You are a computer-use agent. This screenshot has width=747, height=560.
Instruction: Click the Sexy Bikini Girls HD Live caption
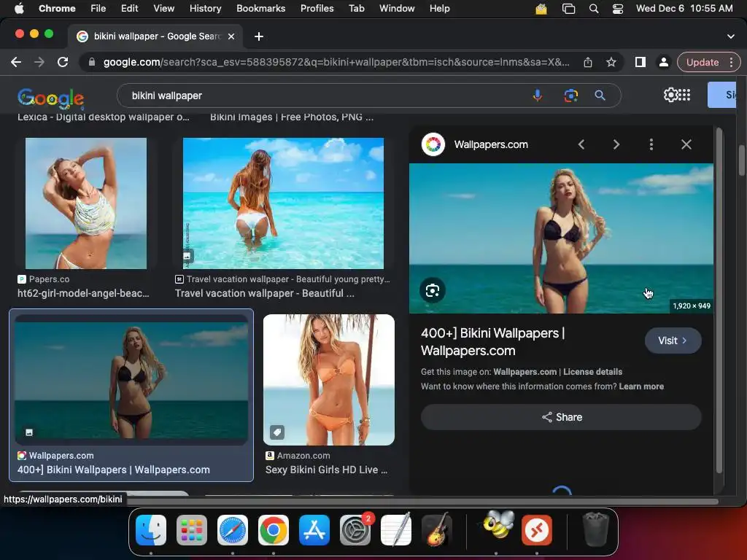click(326, 470)
